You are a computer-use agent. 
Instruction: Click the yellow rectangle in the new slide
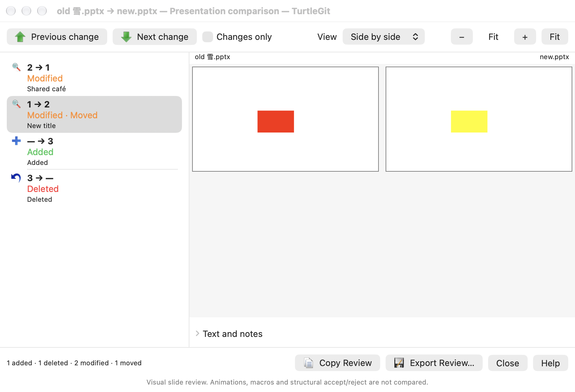[469, 121]
